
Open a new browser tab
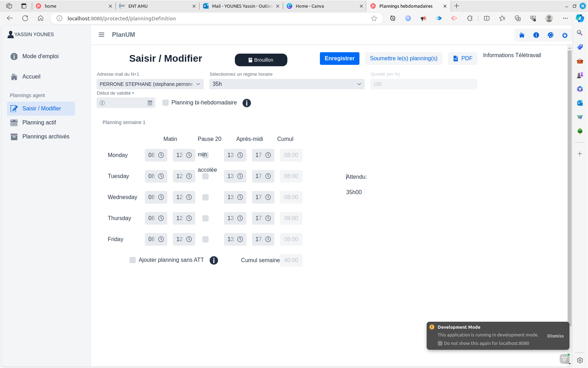point(457,6)
